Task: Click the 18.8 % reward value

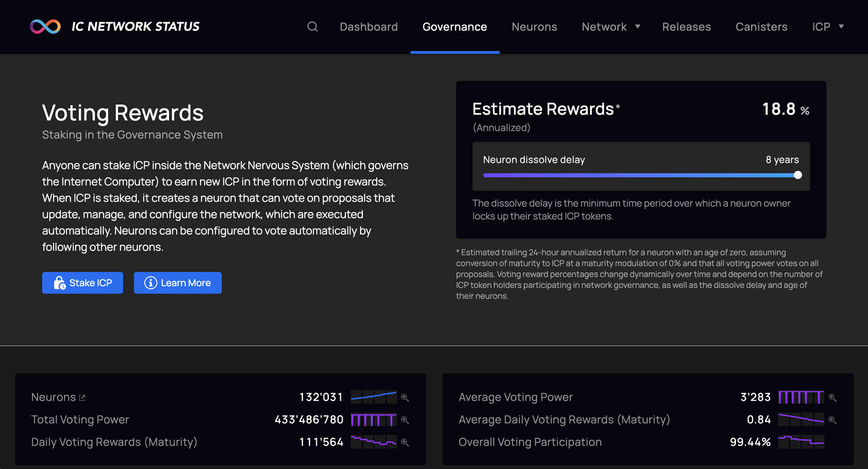Action: coord(786,109)
